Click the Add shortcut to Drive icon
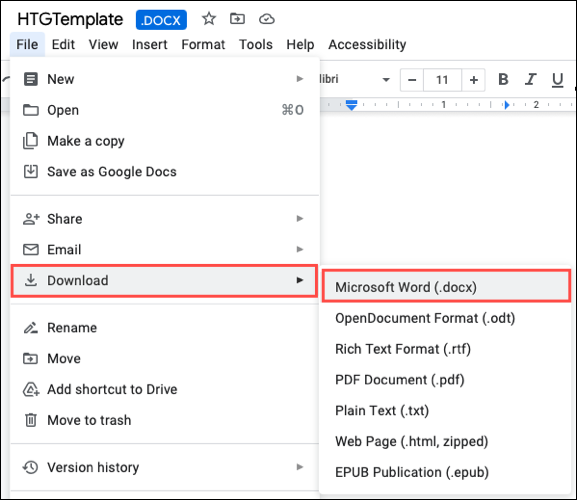This screenshot has height=500, width=577. click(x=31, y=389)
